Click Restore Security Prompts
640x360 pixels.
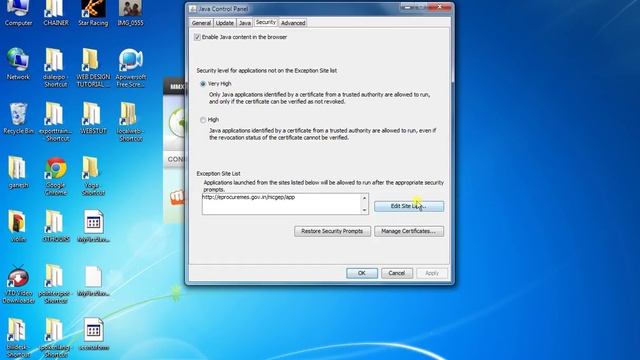[x=332, y=231]
